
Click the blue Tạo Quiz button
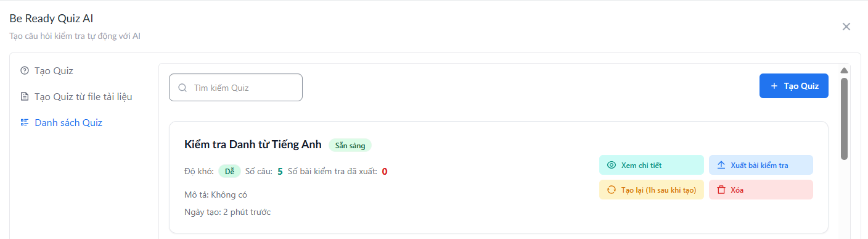coord(794,86)
